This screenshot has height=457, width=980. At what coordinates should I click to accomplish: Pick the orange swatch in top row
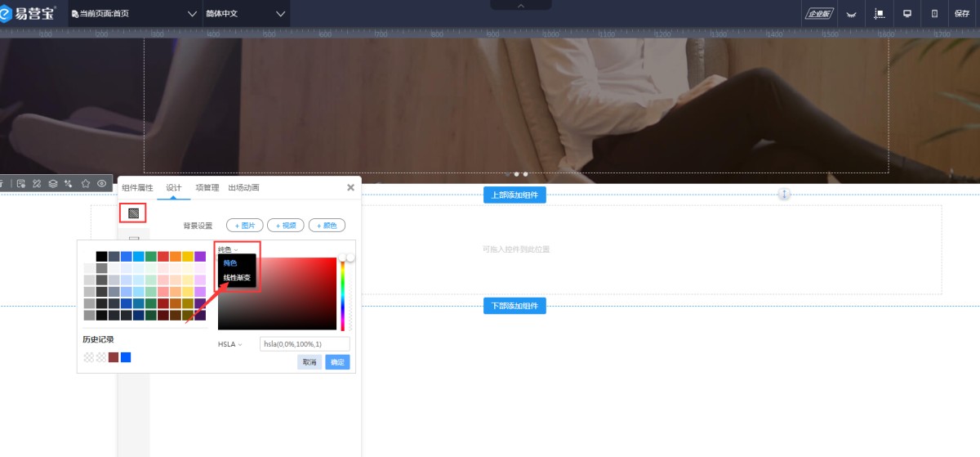[175, 257]
